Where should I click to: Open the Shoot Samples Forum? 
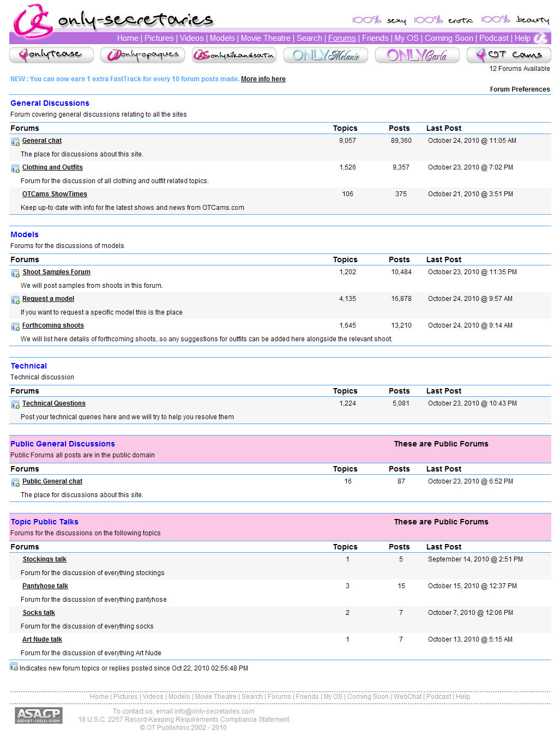tap(57, 272)
